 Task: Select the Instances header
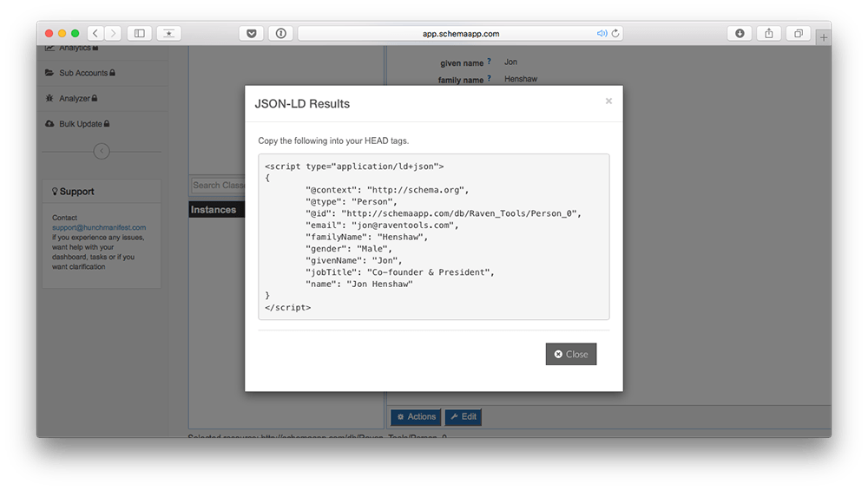(x=216, y=210)
